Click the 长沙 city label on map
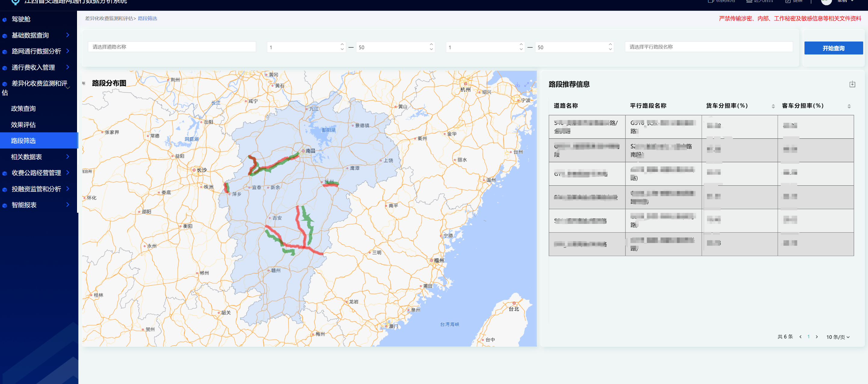The height and width of the screenshot is (384, 868). [x=202, y=170]
